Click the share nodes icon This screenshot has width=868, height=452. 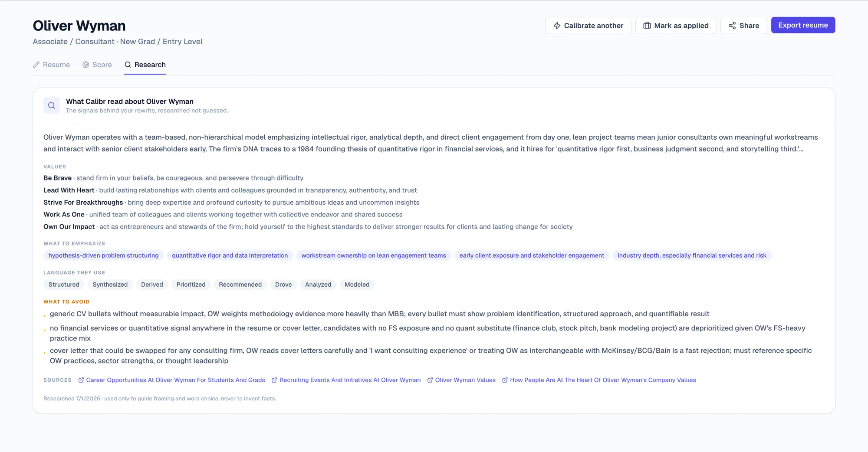(x=732, y=26)
